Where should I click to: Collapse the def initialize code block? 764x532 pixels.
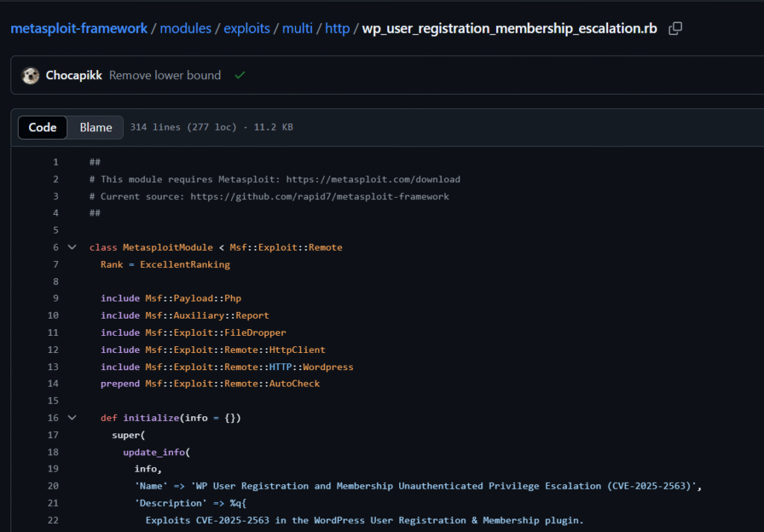(x=72, y=418)
